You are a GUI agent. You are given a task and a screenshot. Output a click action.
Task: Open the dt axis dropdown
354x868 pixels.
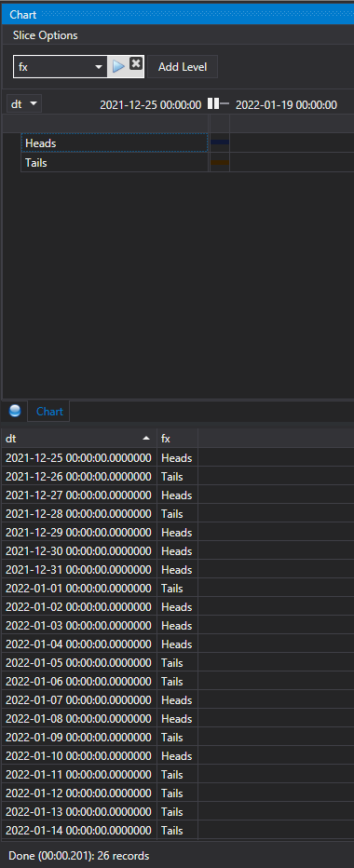pos(24,103)
